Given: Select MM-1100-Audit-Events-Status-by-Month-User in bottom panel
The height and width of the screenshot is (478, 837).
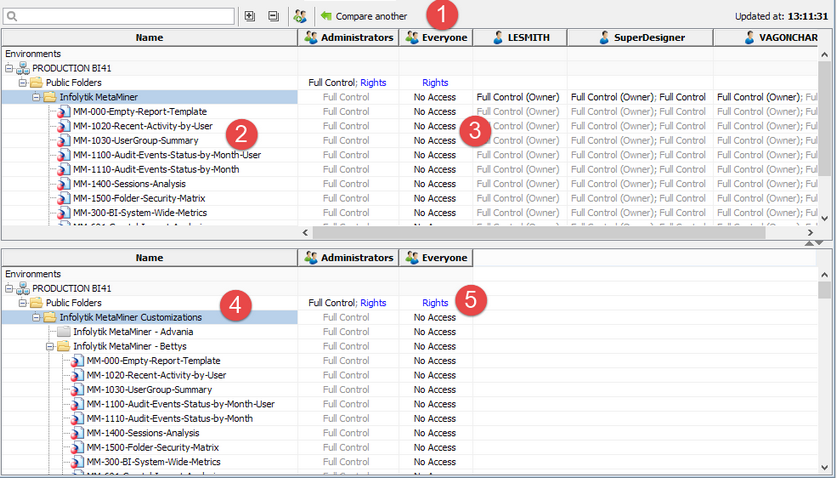Looking at the screenshot, I should [180, 404].
